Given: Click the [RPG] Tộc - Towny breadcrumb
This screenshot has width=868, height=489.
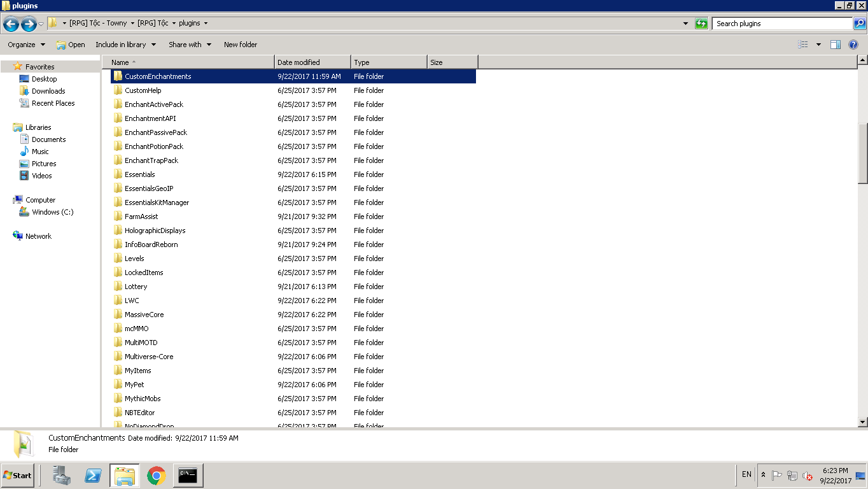Looking at the screenshot, I should coord(98,24).
